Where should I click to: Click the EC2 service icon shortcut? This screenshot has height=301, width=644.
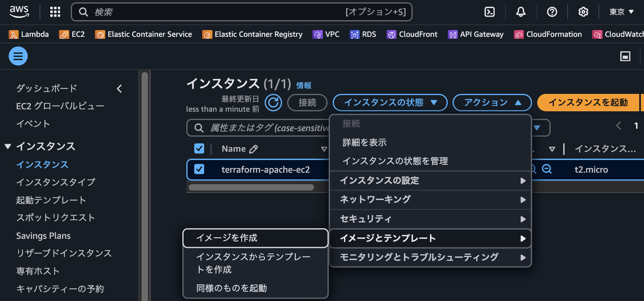(x=64, y=34)
